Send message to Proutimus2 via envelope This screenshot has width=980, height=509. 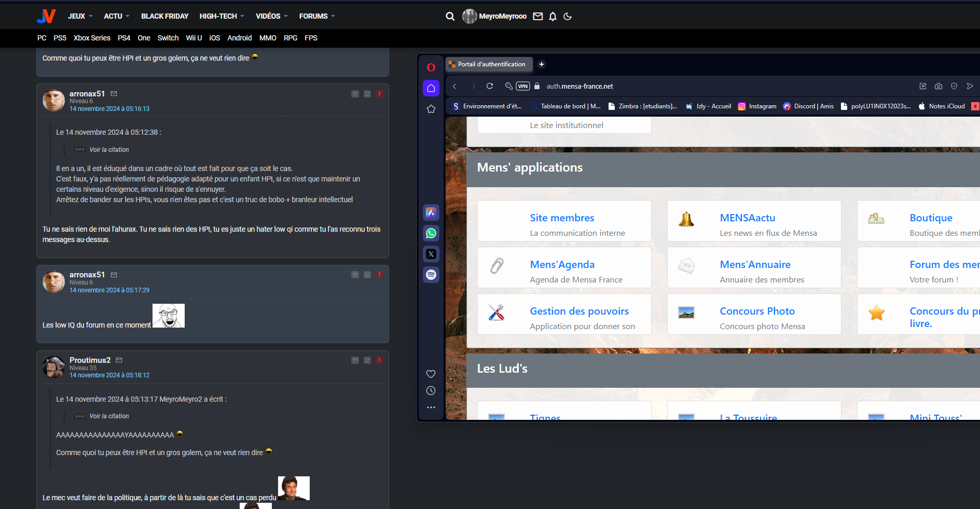119,360
